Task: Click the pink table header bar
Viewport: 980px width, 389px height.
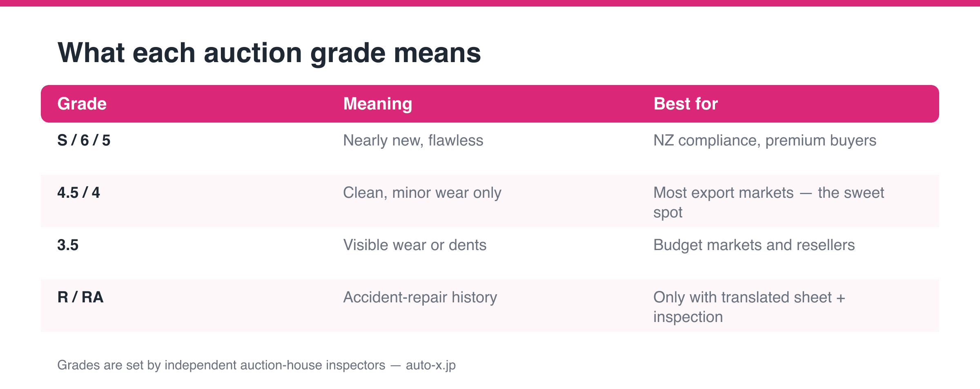Action: (x=490, y=104)
